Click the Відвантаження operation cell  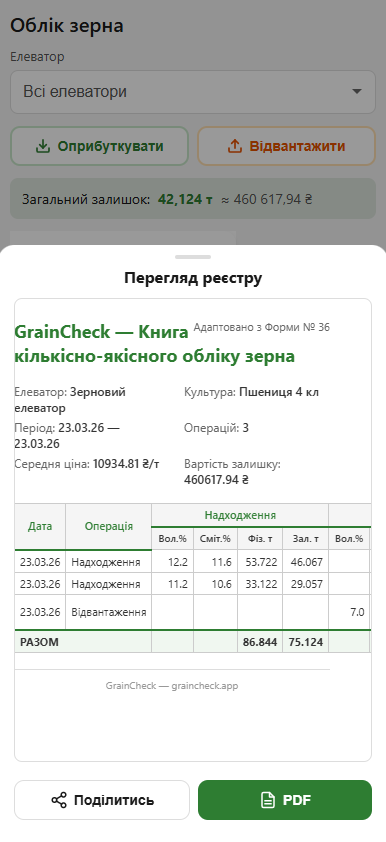tap(108, 612)
